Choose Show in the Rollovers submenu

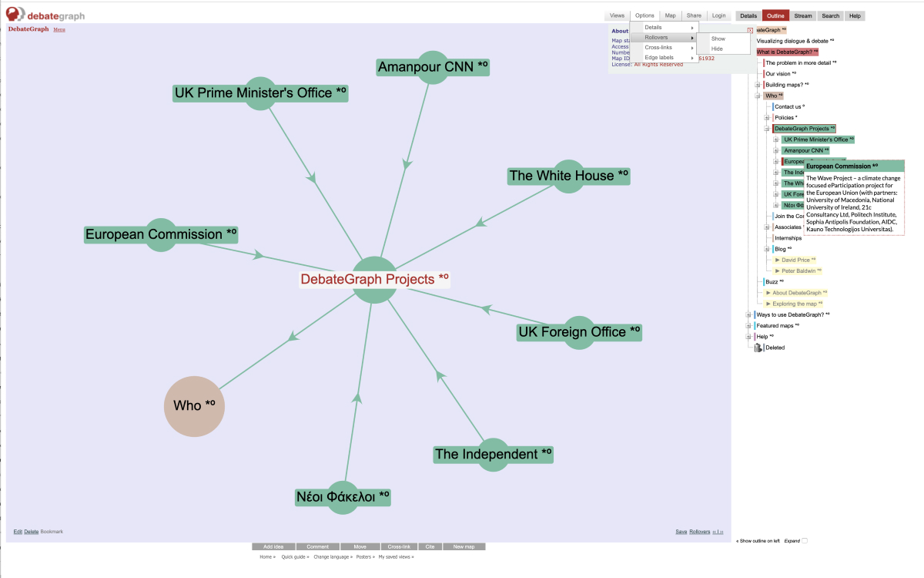point(718,39)
